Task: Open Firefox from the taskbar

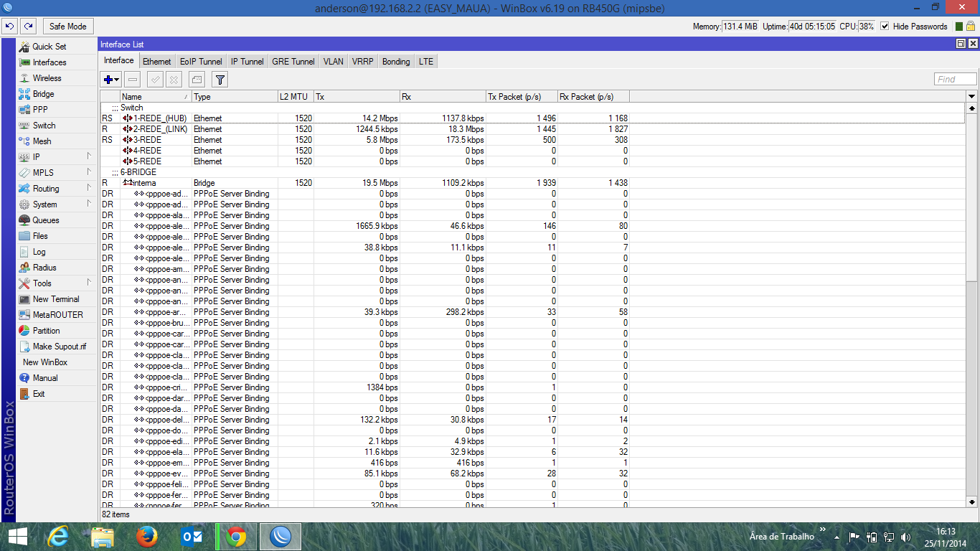Action: (147, 536)
